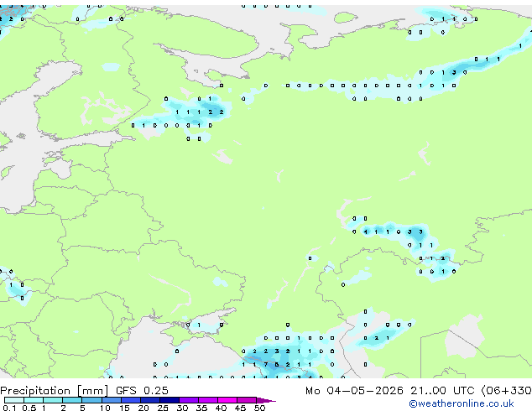Select the 40–45 mm magenta swatch
The width and height of the screenshot is (532, 411).
pos(227,400)
